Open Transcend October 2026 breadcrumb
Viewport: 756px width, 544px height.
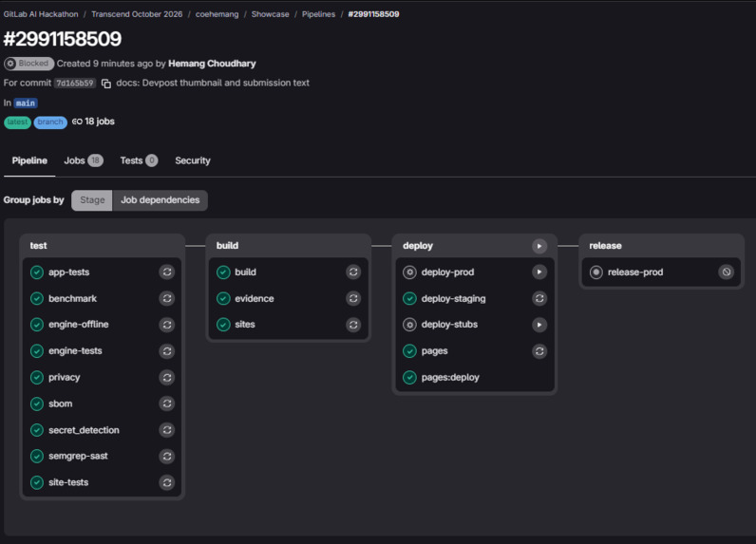point(137,14)
